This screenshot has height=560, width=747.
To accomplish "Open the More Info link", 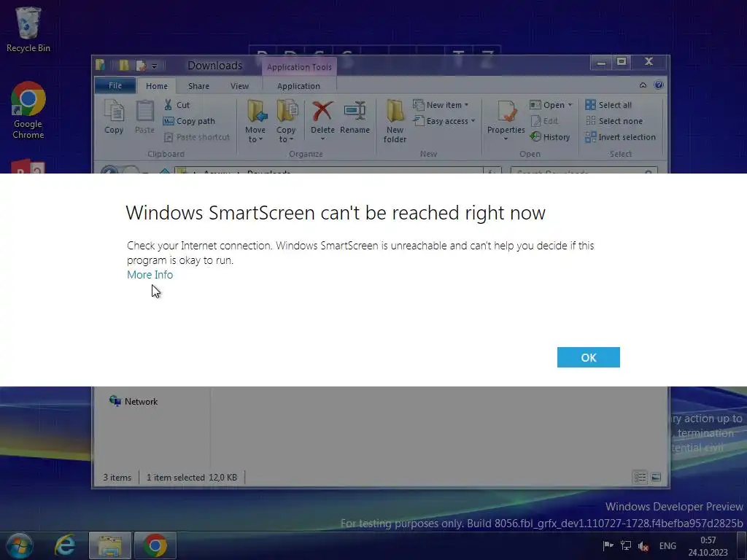I will (150, 275).
